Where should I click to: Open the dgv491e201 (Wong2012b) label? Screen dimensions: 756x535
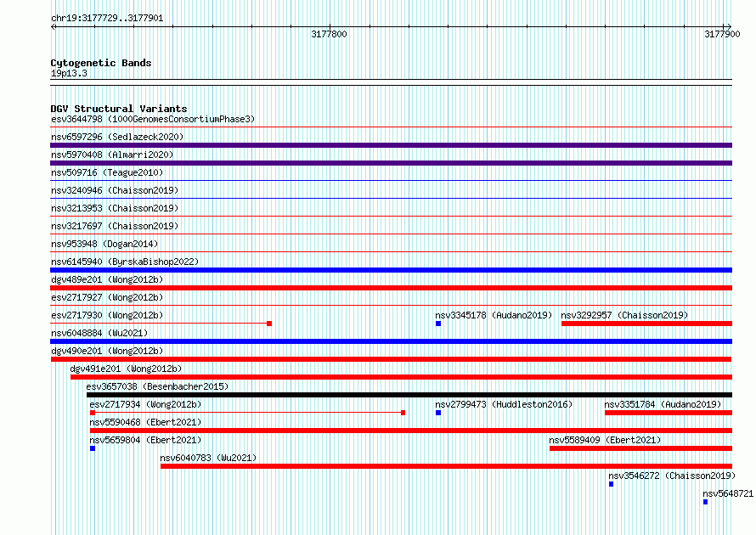[126, 369]
